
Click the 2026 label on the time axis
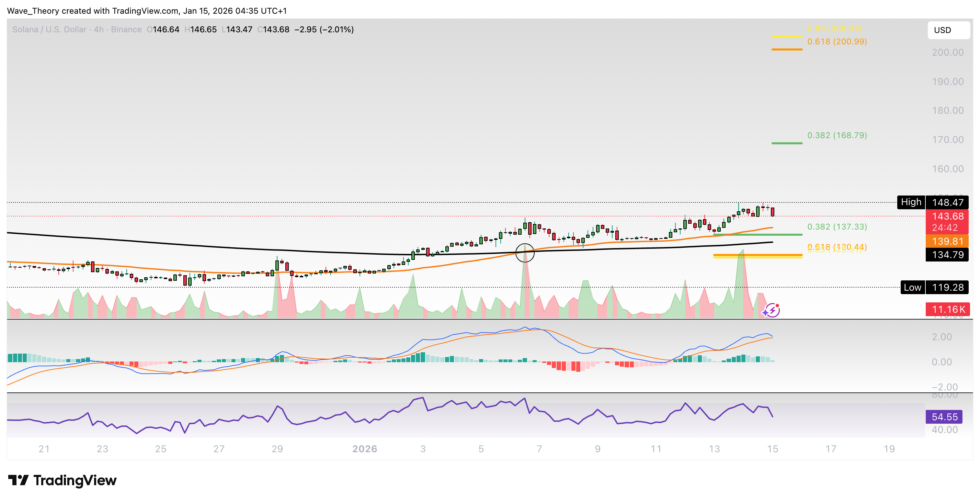coord(365,448)
